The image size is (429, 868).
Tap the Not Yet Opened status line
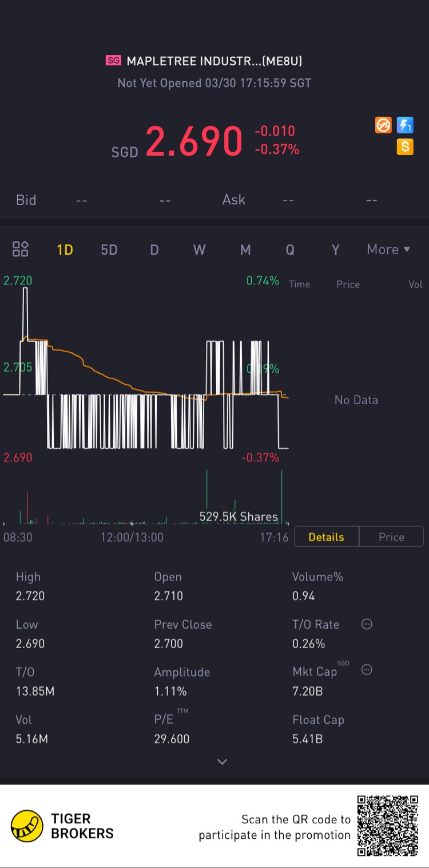pyautogui.click(x=214, y=83)
